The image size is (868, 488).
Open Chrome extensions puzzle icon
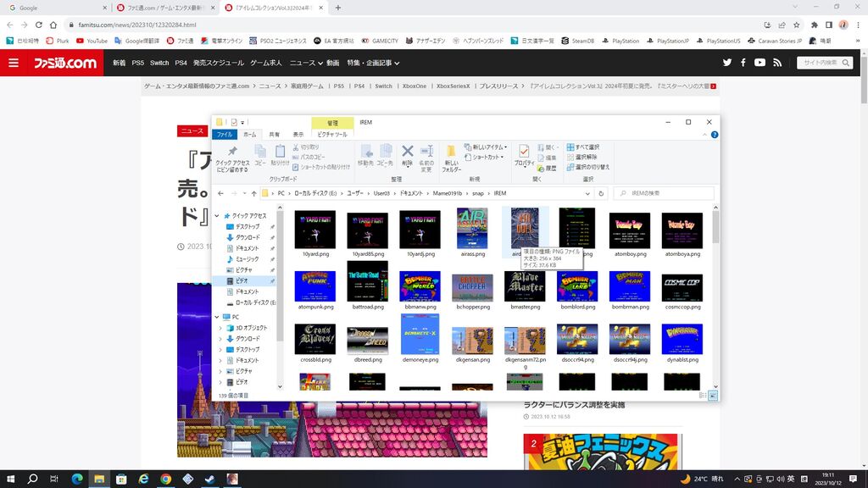click(815, 25)
